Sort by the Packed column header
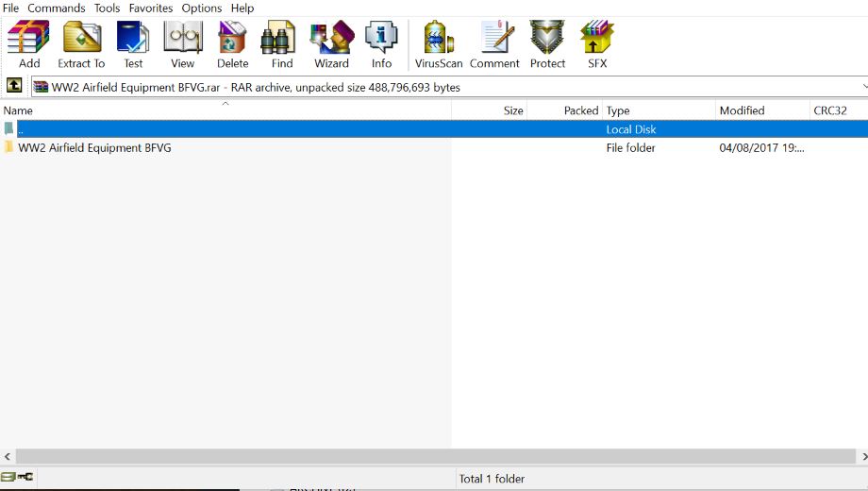Image resolution: width=868 pixels, height=491 pixels. click(x=564, y=110)
